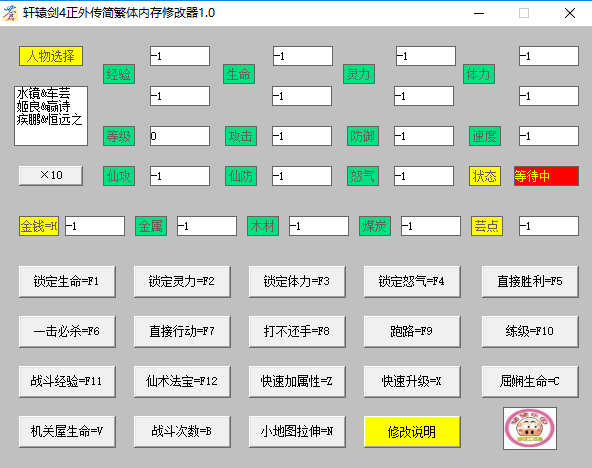Close the trainer window
Screen dimensions: 592x468
570,13
